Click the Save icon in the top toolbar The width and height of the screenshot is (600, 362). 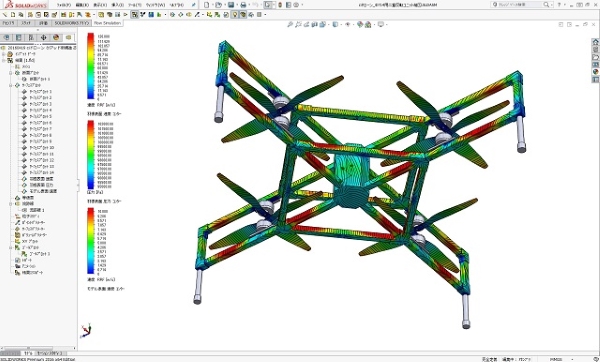pos(231,5)
